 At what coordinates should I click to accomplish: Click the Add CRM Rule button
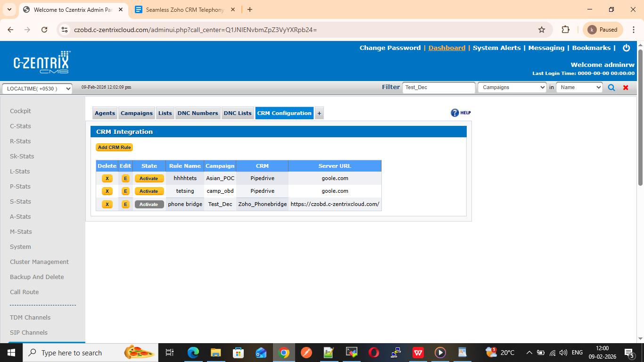(x=114, y=148)
